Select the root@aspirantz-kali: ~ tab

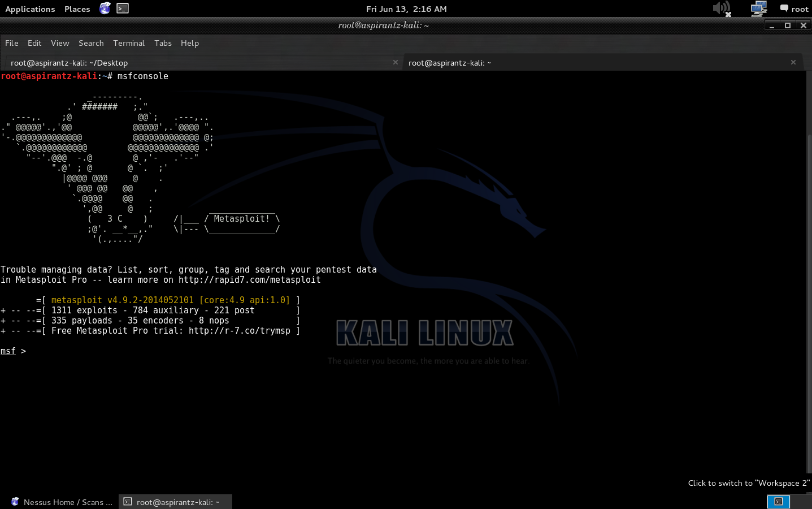(x=603, y=62)
